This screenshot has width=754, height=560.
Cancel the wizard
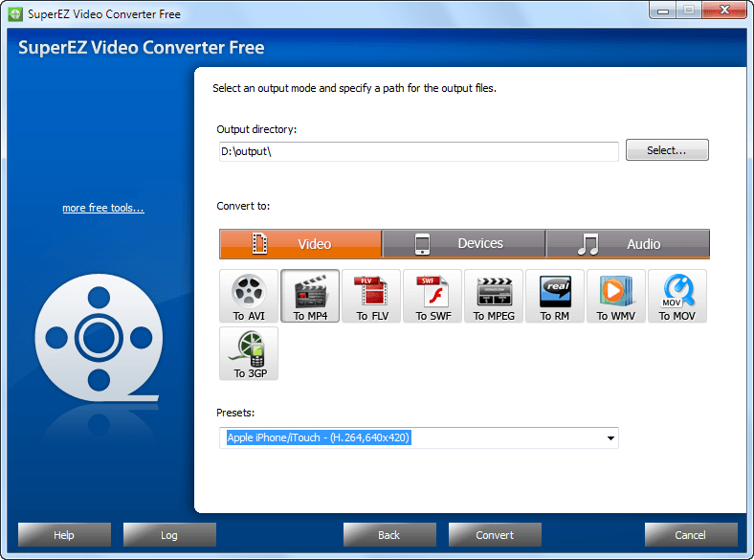point(691,535)
